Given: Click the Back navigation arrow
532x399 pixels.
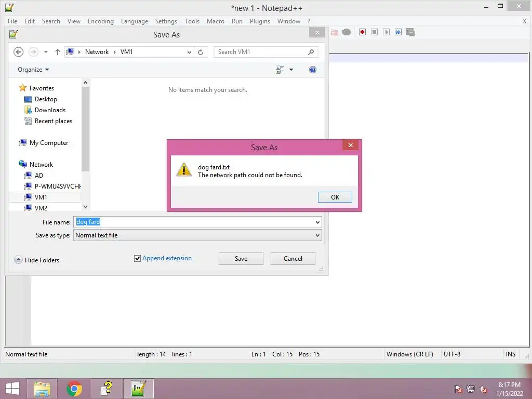Looking at the screenshot, I should point(18,52).
